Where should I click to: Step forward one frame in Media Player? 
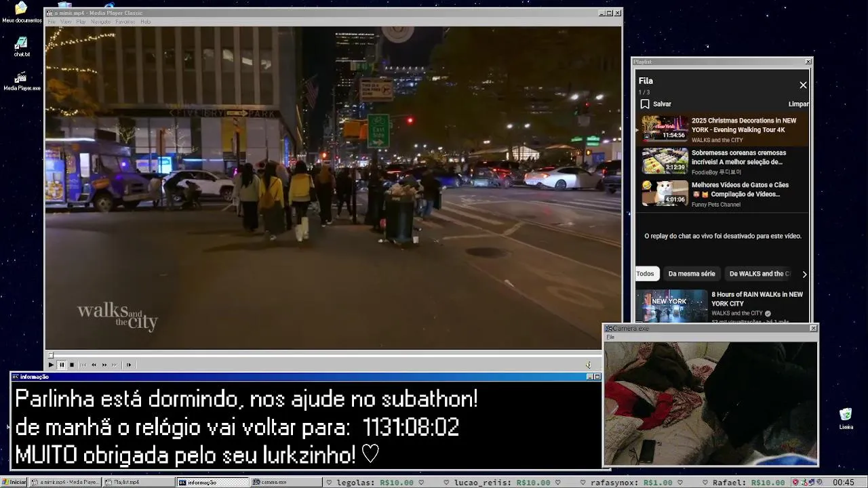(129, 365)
